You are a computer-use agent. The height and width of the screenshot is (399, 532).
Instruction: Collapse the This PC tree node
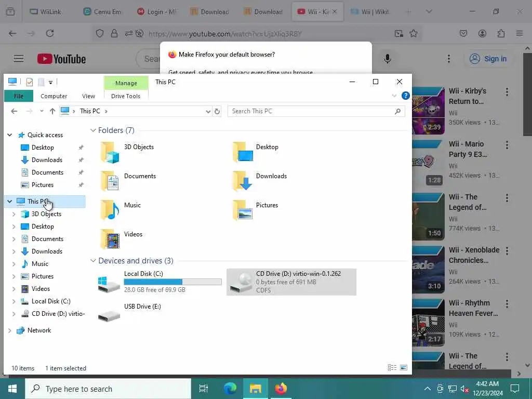tap(10, 202)
